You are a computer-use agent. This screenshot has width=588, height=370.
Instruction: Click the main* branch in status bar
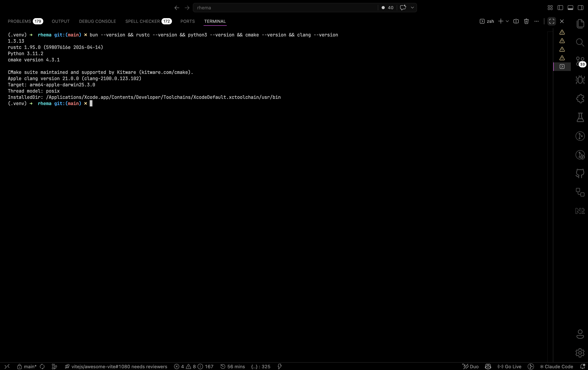(27, 366)
